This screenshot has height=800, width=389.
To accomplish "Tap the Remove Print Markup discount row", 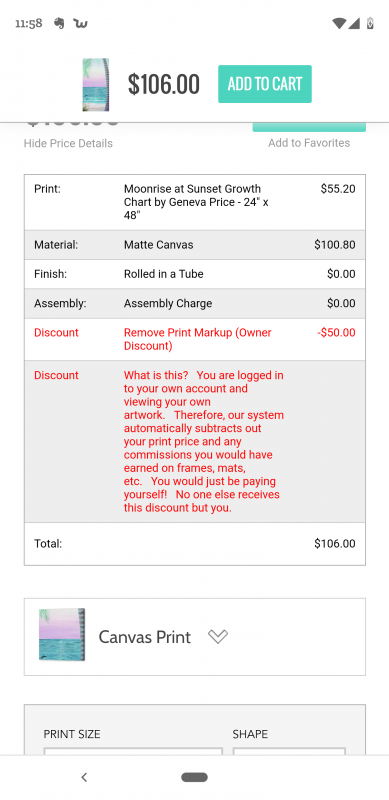I will (x=195, y=339).
